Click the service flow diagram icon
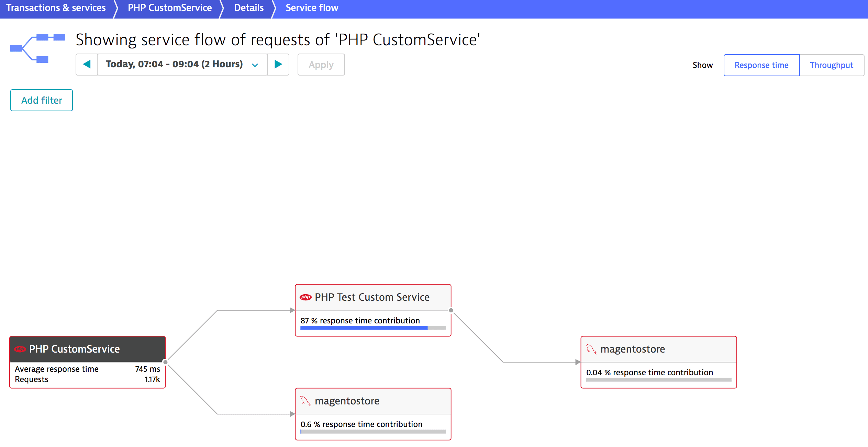 (x=38, y=48)
